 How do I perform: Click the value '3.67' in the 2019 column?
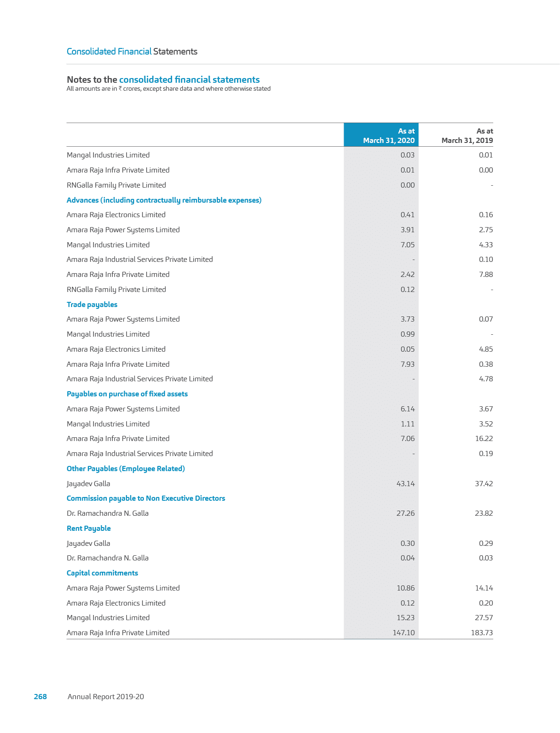486,409
